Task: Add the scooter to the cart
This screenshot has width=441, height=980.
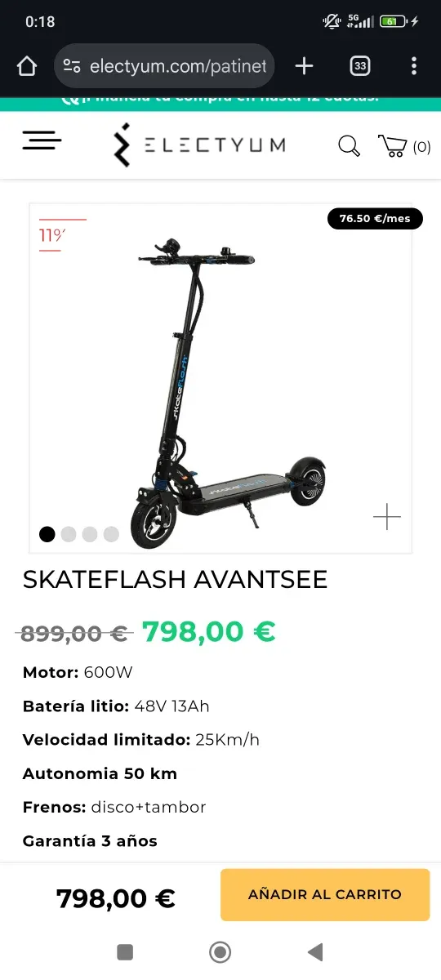Action: coord(325,894)
